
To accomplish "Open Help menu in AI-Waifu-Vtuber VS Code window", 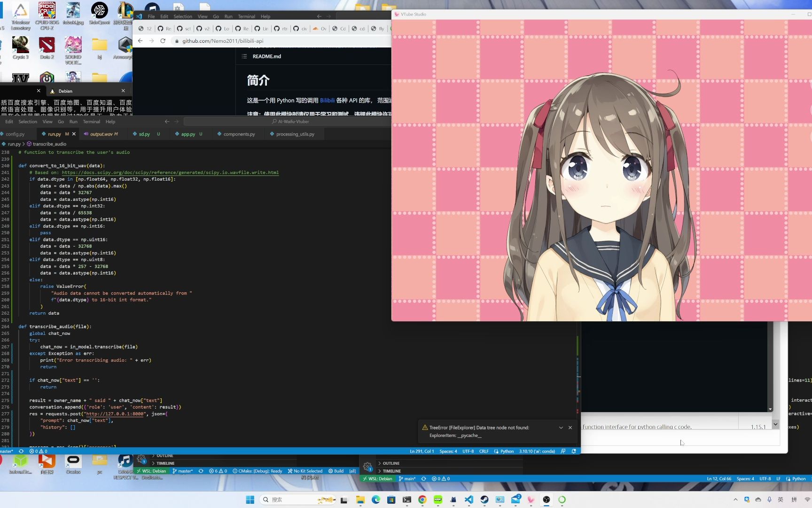I will (x=110, y=122).
